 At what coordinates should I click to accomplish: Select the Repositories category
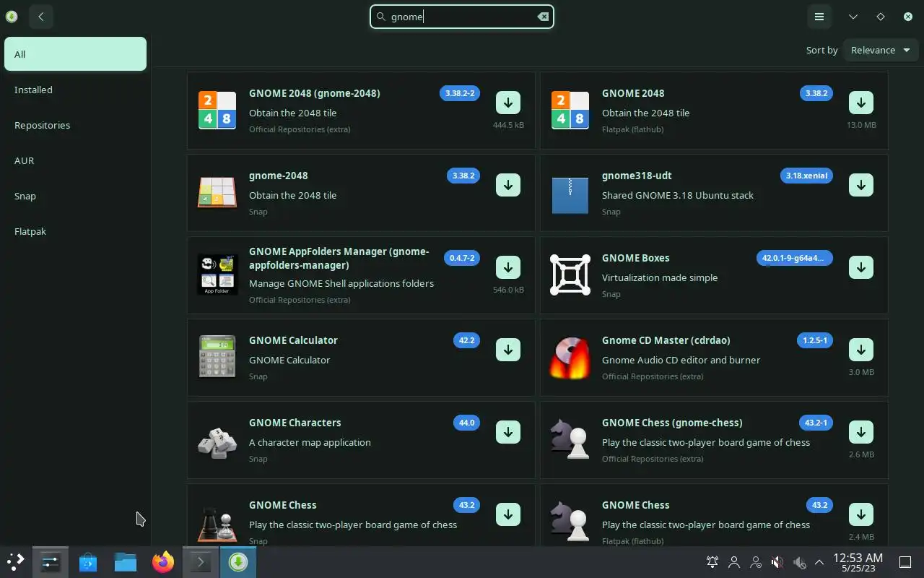coord(75,125)
